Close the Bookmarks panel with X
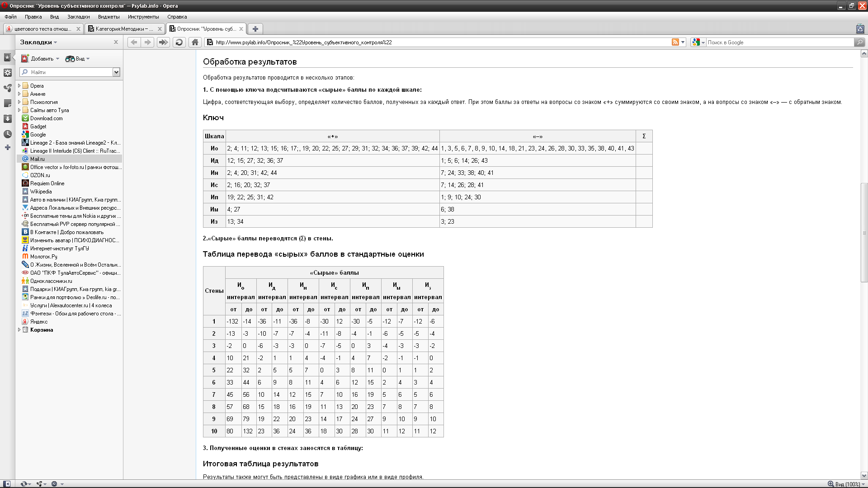 [116, 42]
